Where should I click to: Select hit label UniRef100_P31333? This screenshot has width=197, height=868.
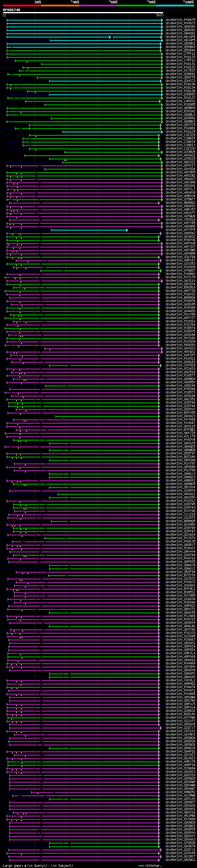tap(180, 633)
